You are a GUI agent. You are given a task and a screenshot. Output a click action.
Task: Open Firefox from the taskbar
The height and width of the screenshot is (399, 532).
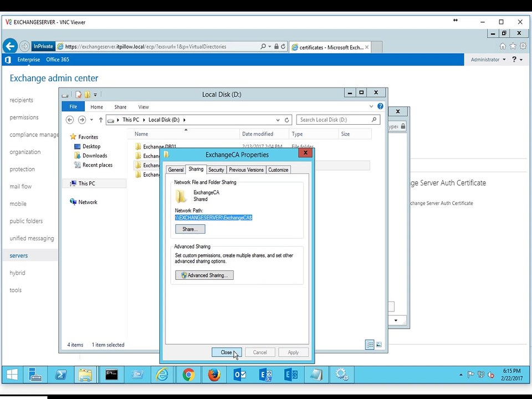(214, 375)
